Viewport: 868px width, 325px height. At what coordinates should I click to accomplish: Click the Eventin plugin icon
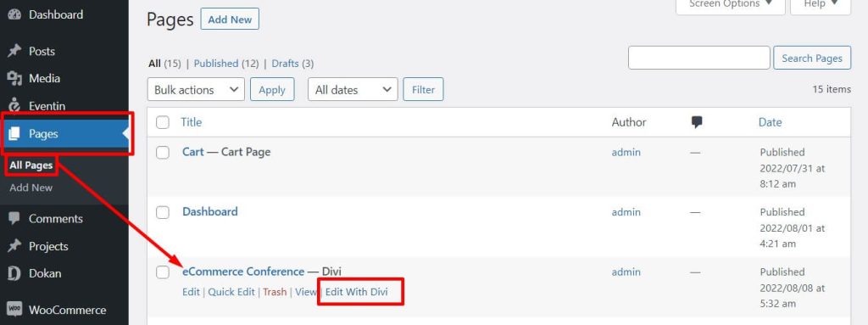click(x=14, y=105)
